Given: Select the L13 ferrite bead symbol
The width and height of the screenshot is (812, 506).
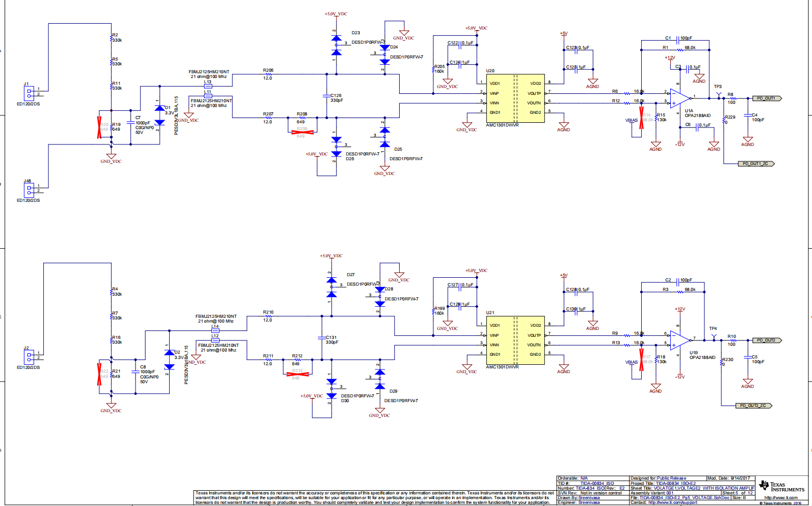Looking at the screenshot, I should tap(208, 86).
